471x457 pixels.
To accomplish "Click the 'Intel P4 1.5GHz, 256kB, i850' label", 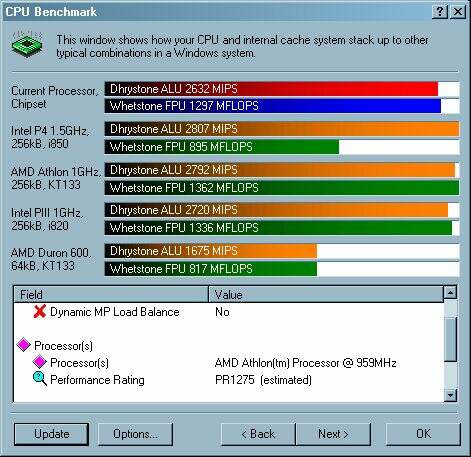I will (50, 137).
